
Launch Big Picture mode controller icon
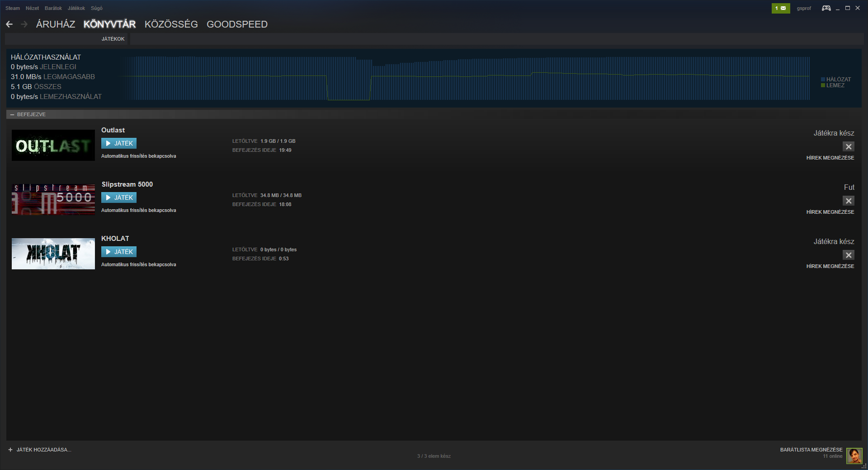(826, 8)
